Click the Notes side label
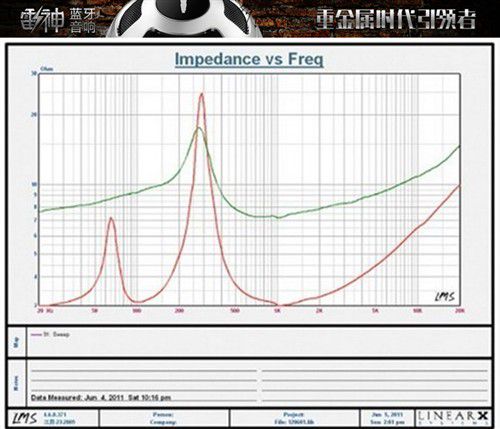Viewport: 500px width, 429px height. click(17, 383)
